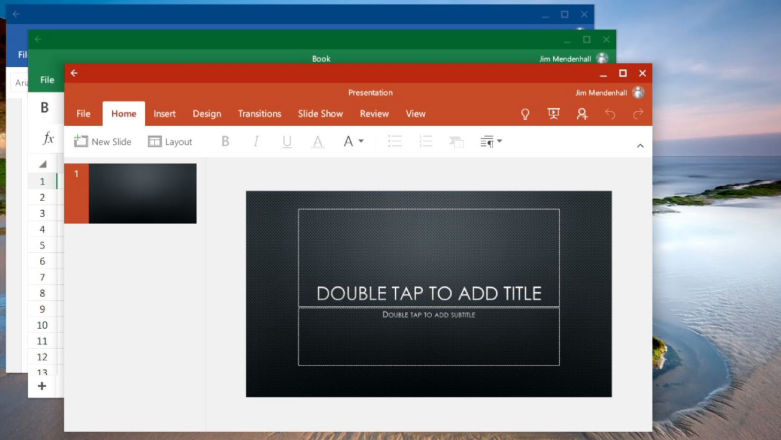Switch to the Review tab

coord(374,114)
